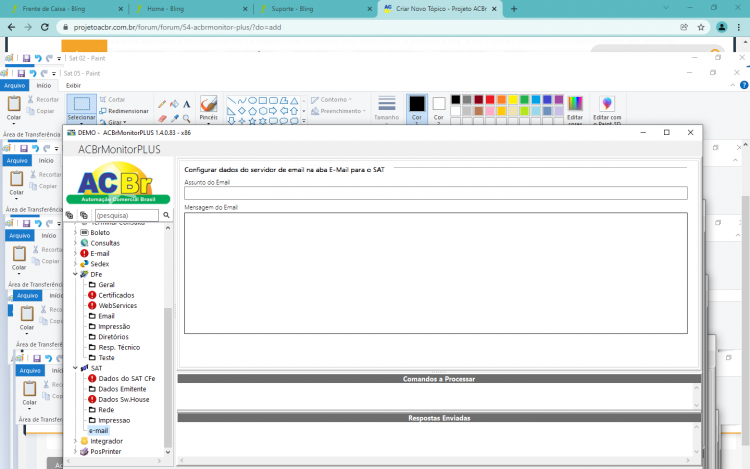The width and height of the screenshot is (750, 469).
Task: Select the Pencil tool in Paint
Action: pyautogui.click(x=162, y=104)
